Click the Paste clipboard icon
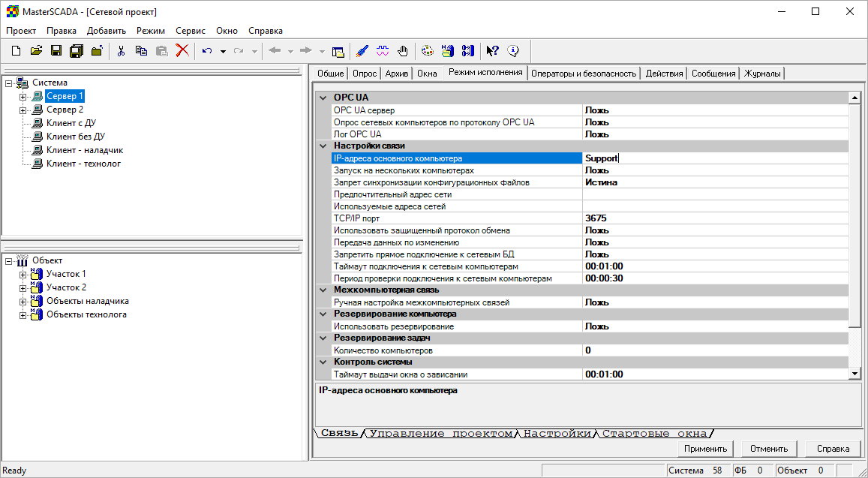 click(161, 51)
